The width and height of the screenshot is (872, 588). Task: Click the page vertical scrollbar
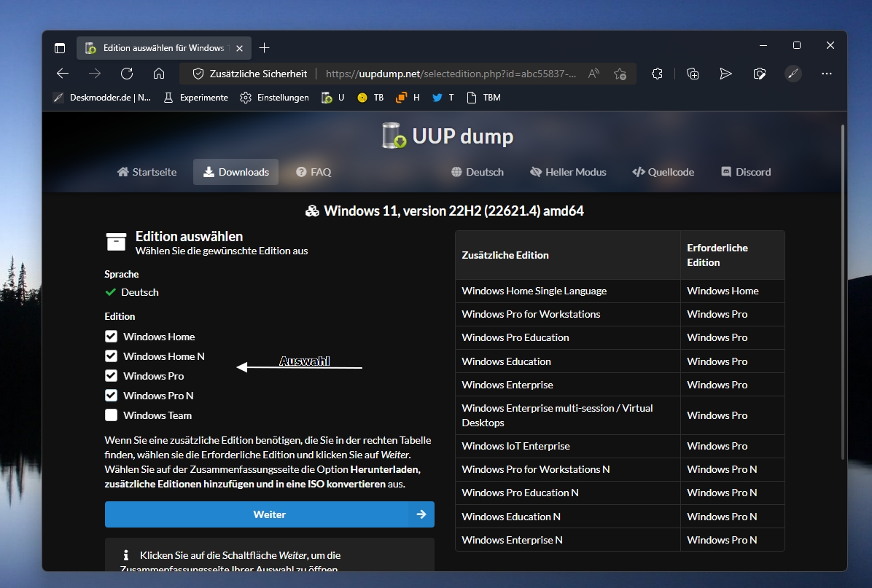[x=843, y=291]
